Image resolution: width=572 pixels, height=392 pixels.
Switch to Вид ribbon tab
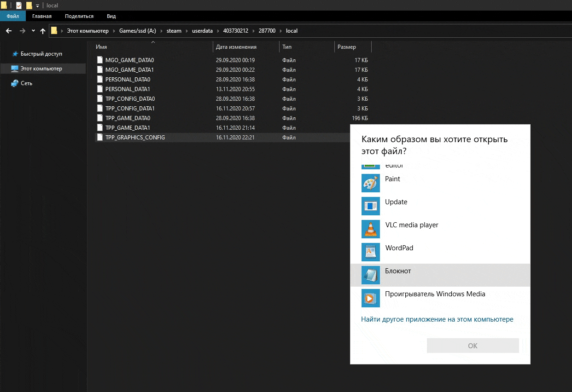pyautogui.click(x=111, y=16)
